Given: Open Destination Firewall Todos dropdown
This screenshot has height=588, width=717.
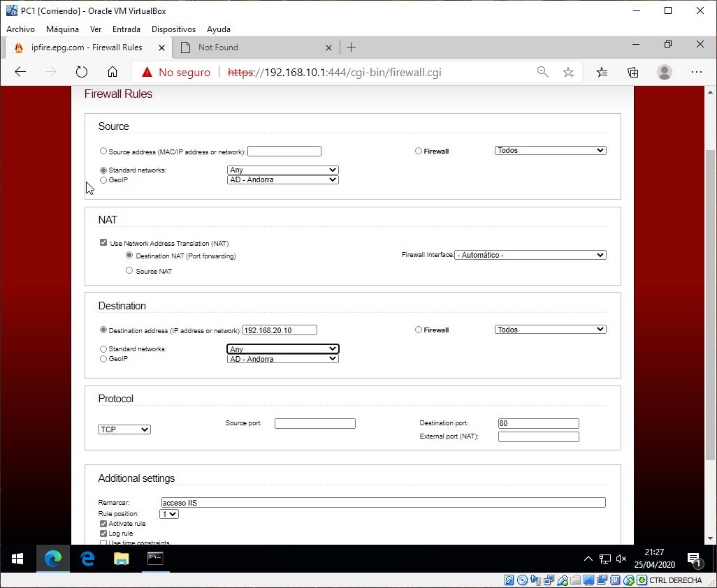Looking at the screenshot, I should (551, 330).
